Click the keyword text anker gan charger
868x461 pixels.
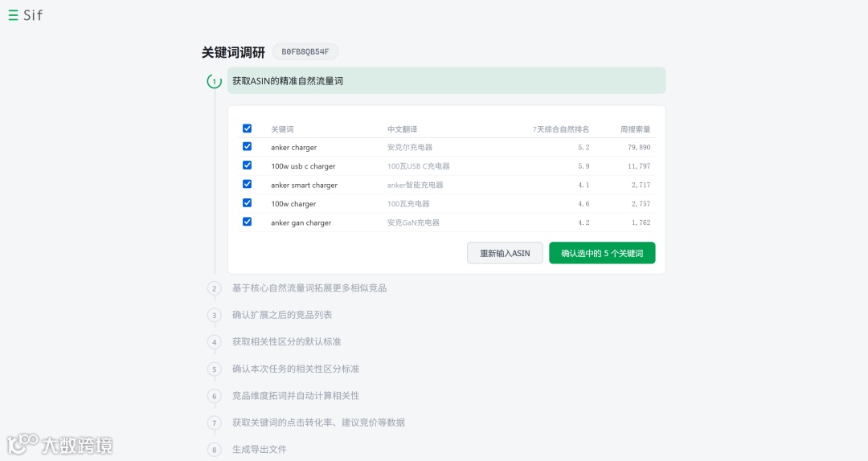coord(301,222)
